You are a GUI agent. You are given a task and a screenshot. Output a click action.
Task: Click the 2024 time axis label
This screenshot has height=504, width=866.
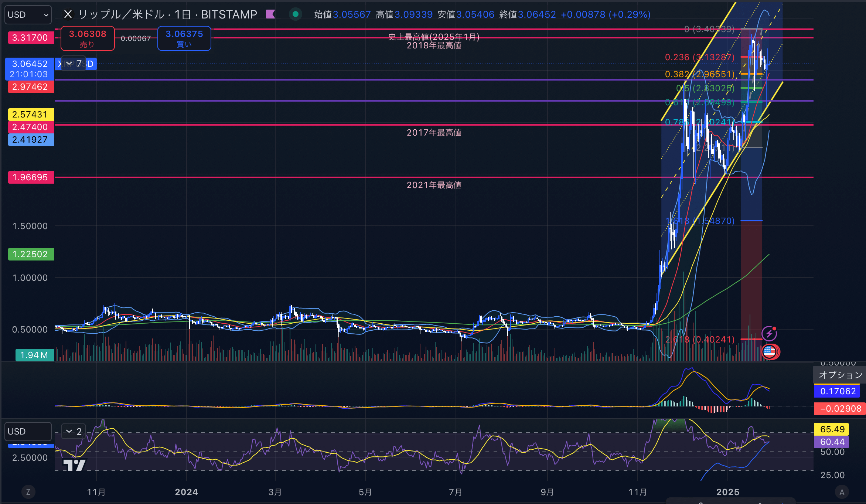click(x=186, y=492)
